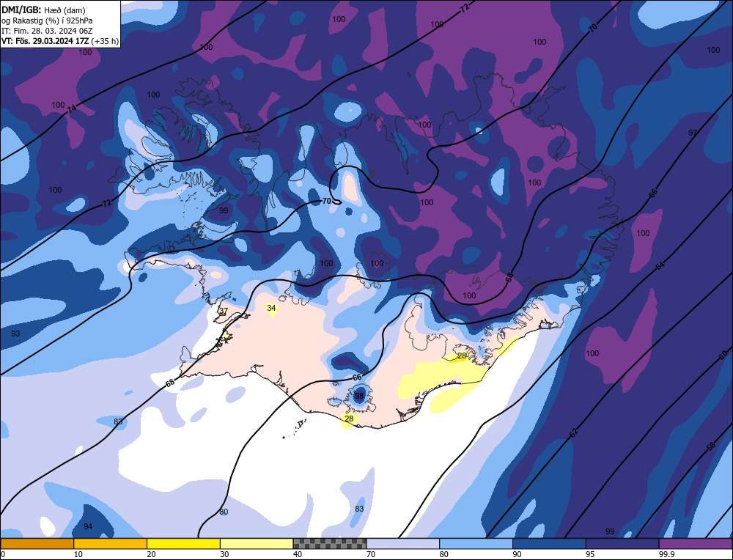This screenshot has width=733, height=560.
Task: Click the 'VT: Fös. 29.03.2024 17Z (+35 h)' line
Action: click(60, 40)
